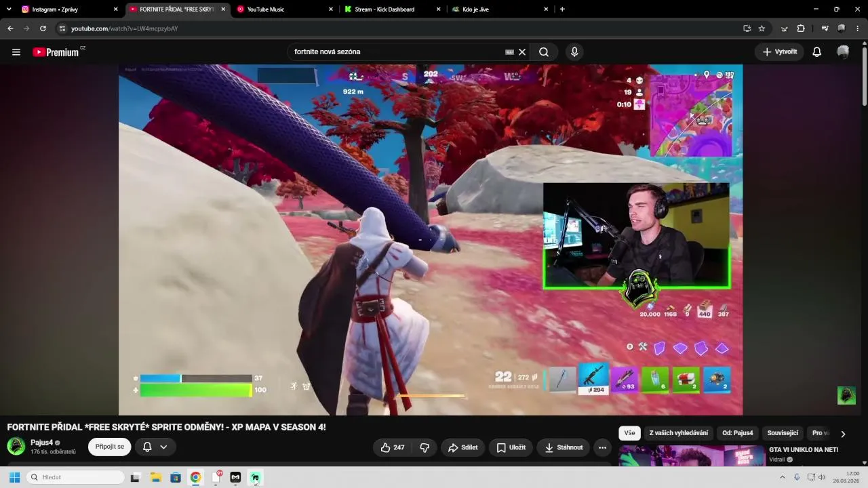
Task: Open the GTA VI UNIKLO NA NET! title
Action: (x=804, y=449)
